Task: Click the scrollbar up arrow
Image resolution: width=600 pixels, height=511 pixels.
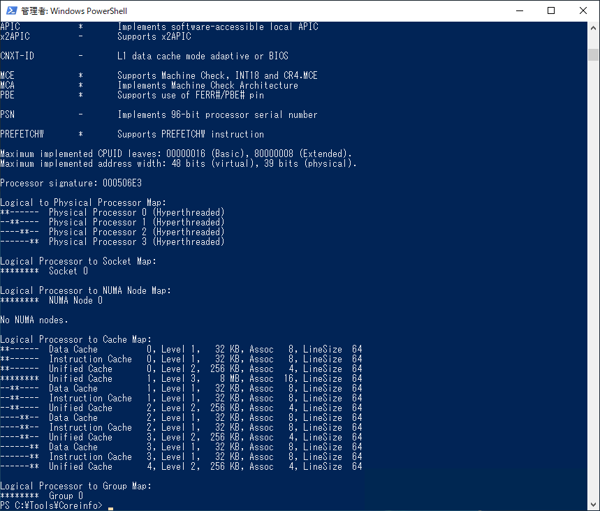Action: point(592,27)
